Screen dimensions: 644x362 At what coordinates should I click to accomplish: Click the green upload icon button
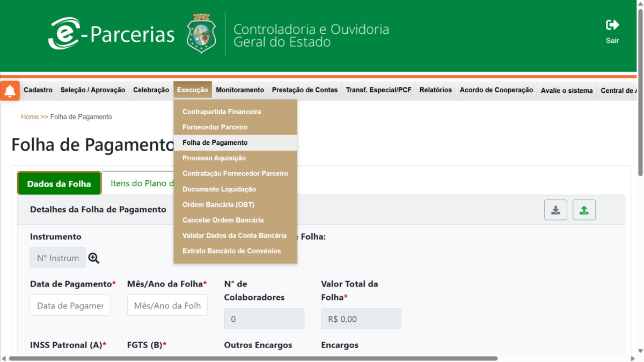(x=584, y=210)
